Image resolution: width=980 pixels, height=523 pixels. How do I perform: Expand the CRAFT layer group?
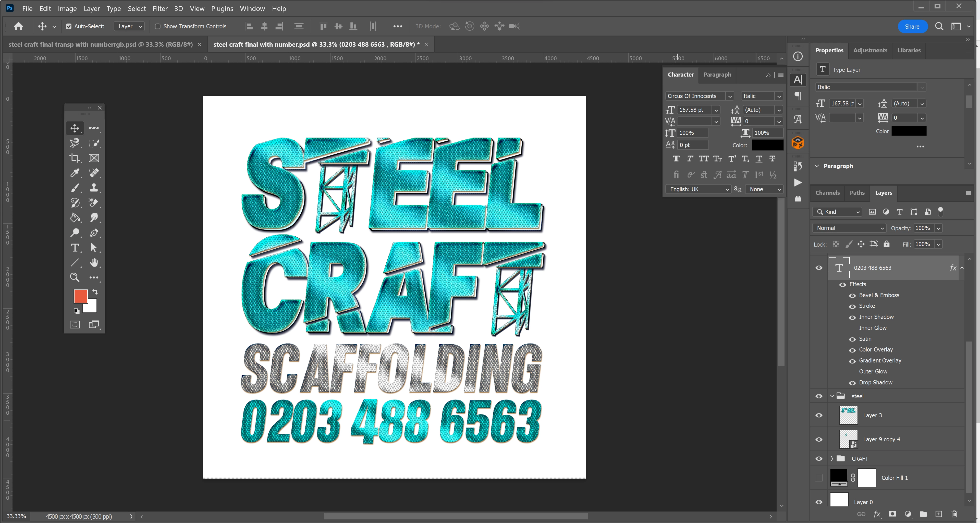coord(832,459)
